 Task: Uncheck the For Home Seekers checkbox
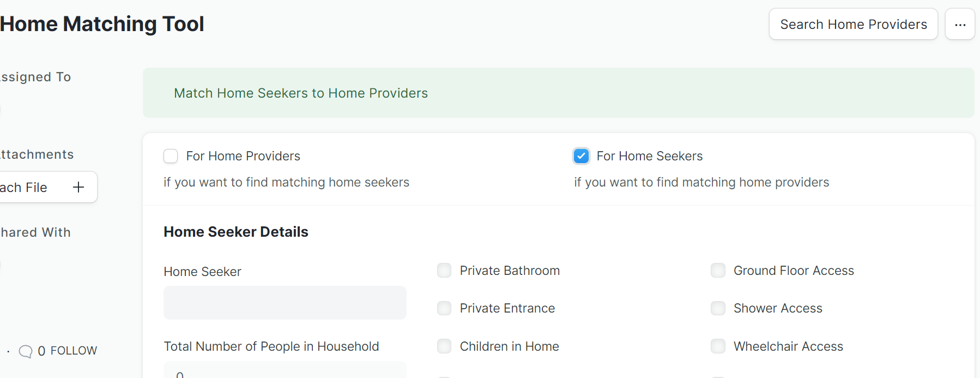click(x=581, y=157)
